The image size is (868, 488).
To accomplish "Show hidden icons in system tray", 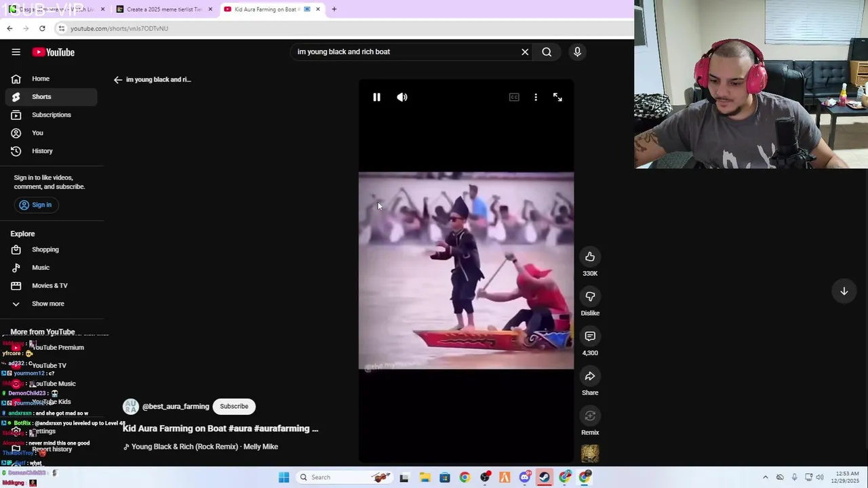I will pyautogui.click(x=766, y=477).
